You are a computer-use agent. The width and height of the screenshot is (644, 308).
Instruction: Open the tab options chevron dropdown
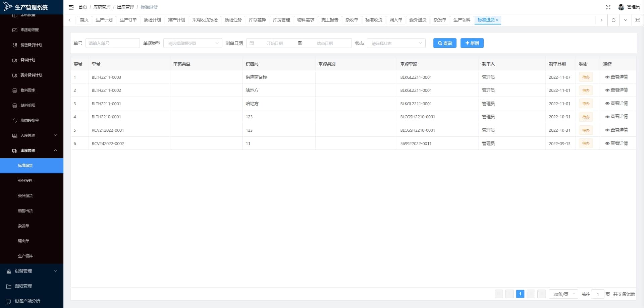pos(626,20)
